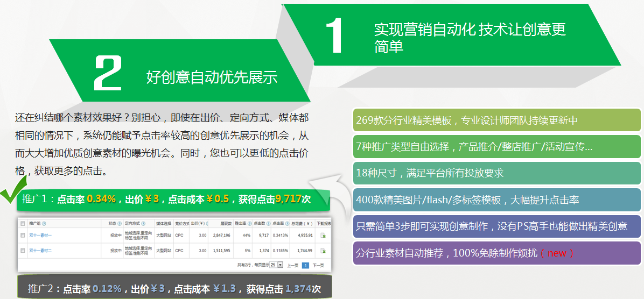Check the box for 双十一素材一
644x299 pixels.
(23, 236)
